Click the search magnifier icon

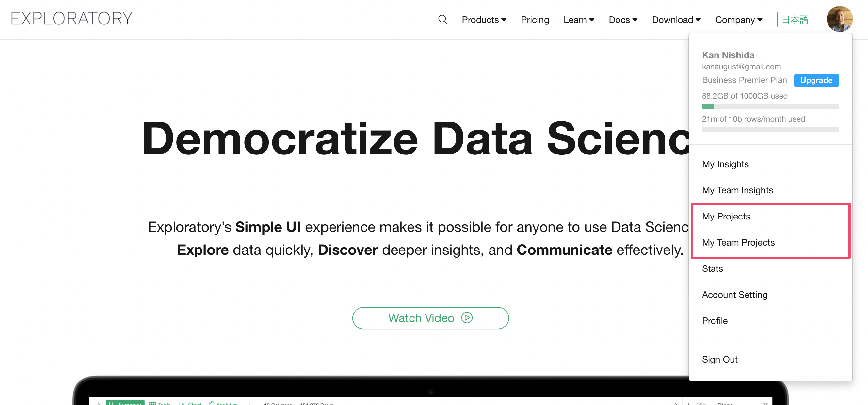tap(442, 20)
